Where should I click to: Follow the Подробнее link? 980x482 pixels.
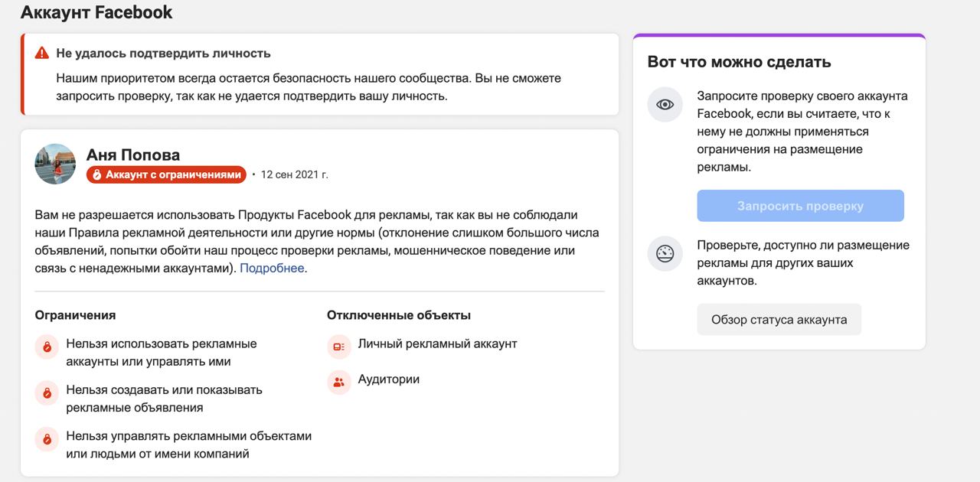coord(272,269)
